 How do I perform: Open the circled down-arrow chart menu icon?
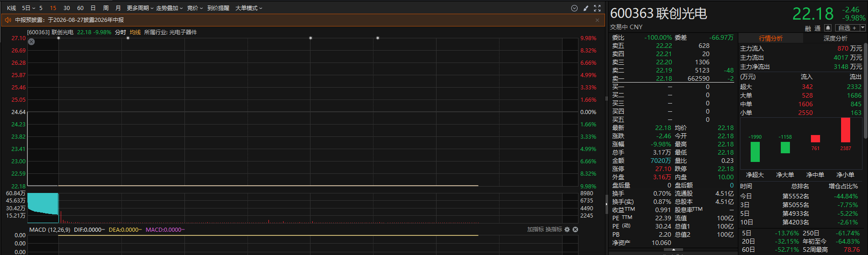tap(574, 8)
